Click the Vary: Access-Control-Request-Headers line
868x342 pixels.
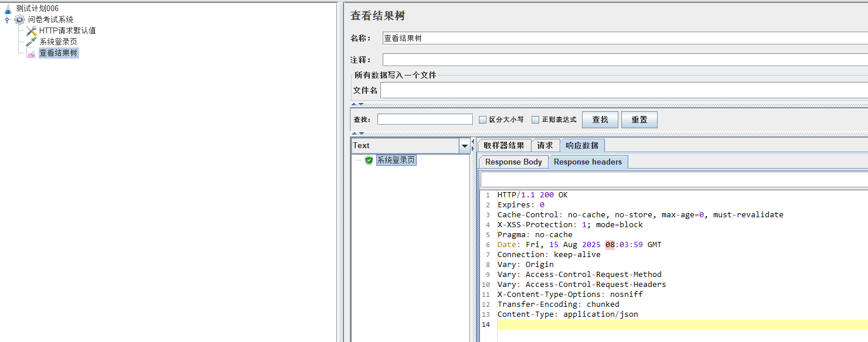(581, 284)
